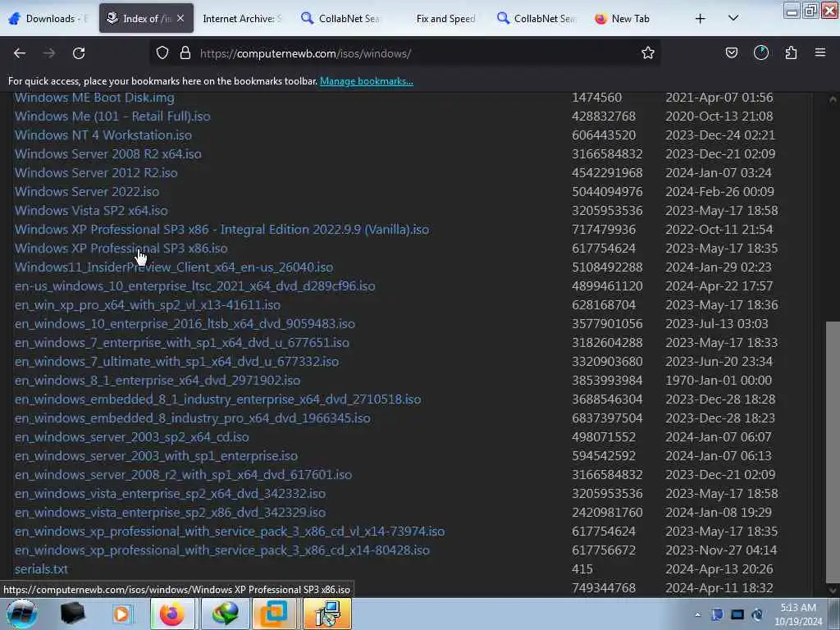Show hidden tray icons arrow

tap(697, 615)
